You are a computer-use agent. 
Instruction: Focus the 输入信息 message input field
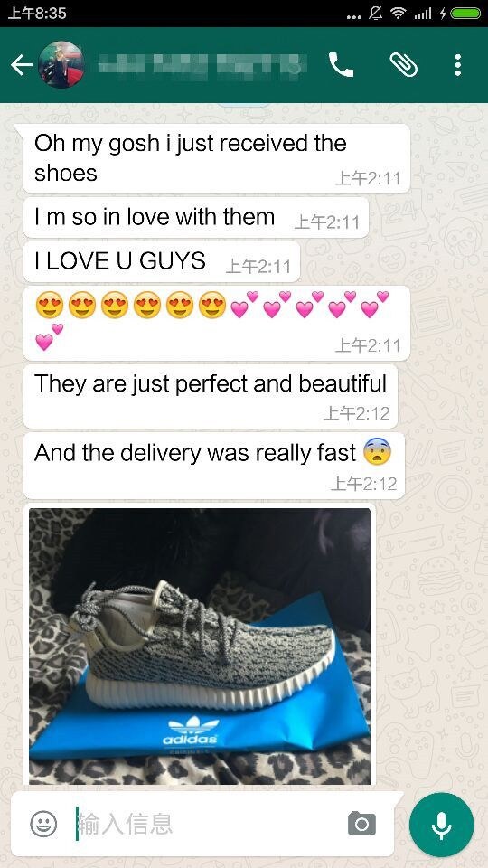(208, 824)
